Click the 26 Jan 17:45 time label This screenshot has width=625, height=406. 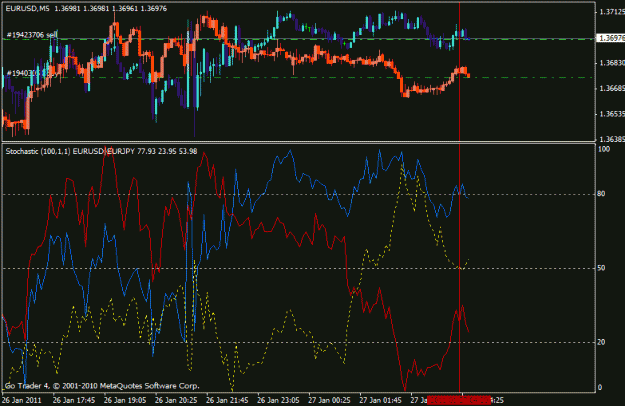click(x=74, y=400)
